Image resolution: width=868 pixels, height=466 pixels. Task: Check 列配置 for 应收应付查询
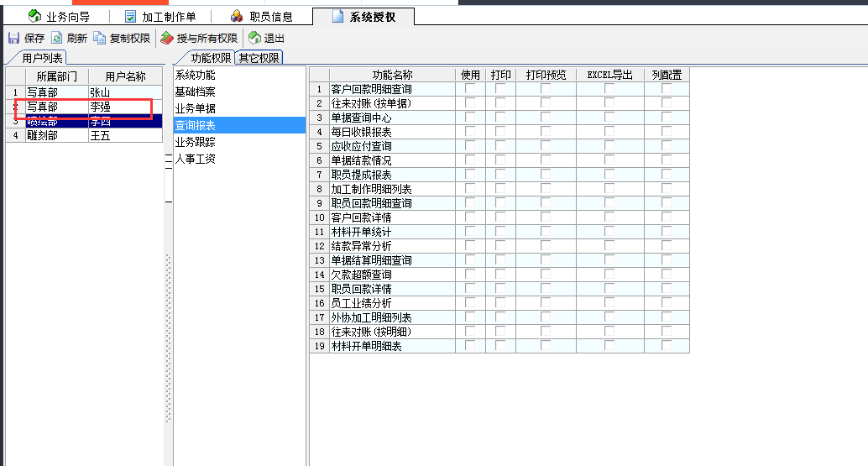tap(667, 146)
